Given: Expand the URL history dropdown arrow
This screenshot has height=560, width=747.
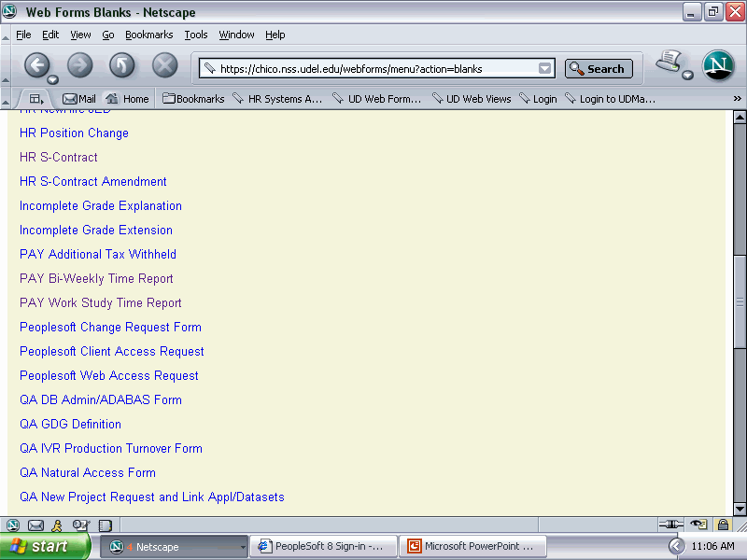Looking at the screenshot, I should click(x=544, y=68).
